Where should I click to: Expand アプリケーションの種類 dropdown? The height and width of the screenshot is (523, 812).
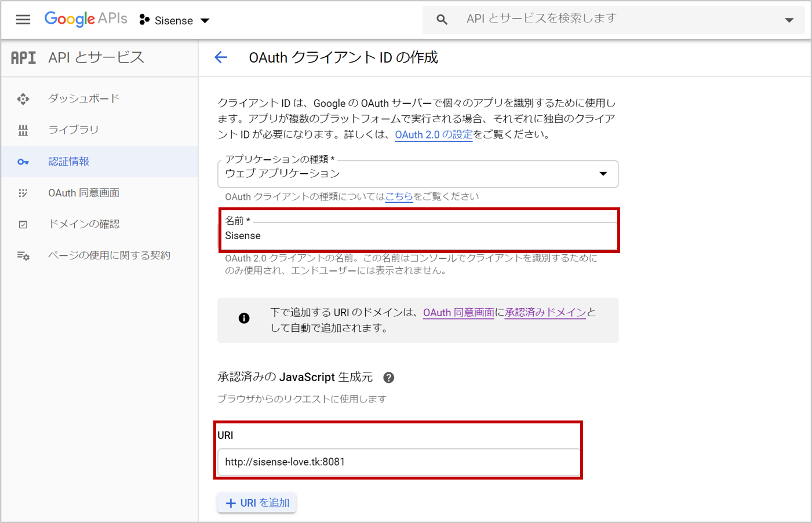418,174
